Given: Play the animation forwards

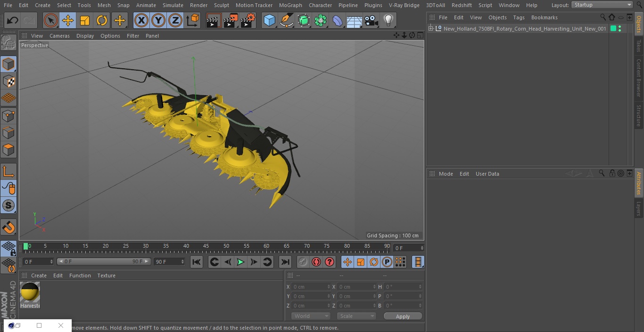Looking at the screenshot, I should 240,262.
